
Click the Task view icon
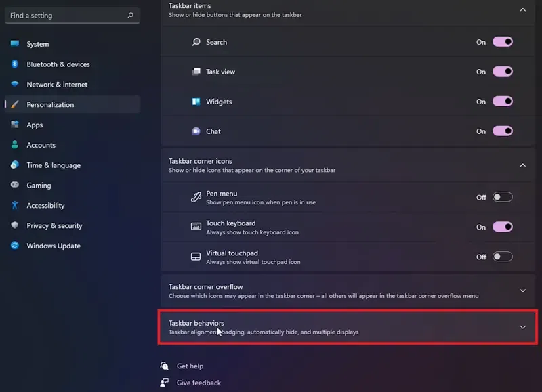(196, 72)
